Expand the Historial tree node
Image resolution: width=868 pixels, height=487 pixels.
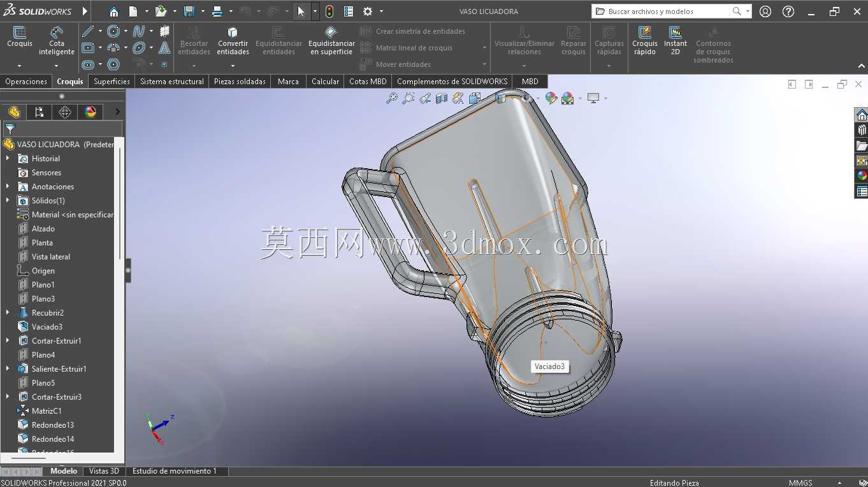[8, 158]
